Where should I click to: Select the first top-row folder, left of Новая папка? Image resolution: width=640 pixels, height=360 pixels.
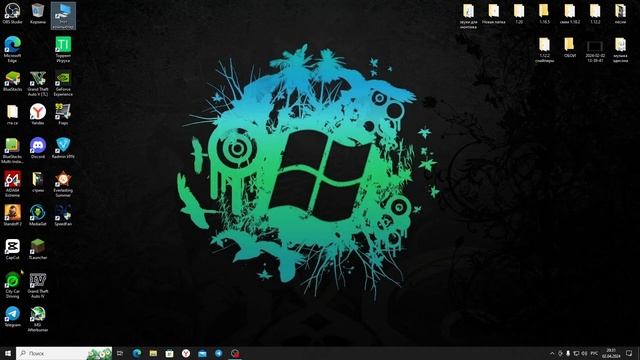tap(468, 16)
